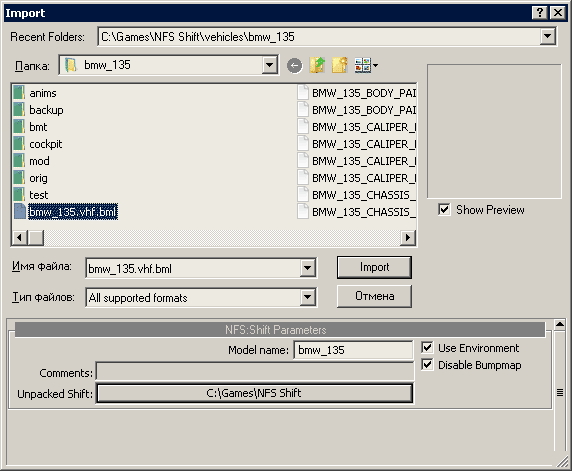The image size is (572, 471).
Task: Click the Comments input field
Action: pyautogui.click(x=255, y=372)
